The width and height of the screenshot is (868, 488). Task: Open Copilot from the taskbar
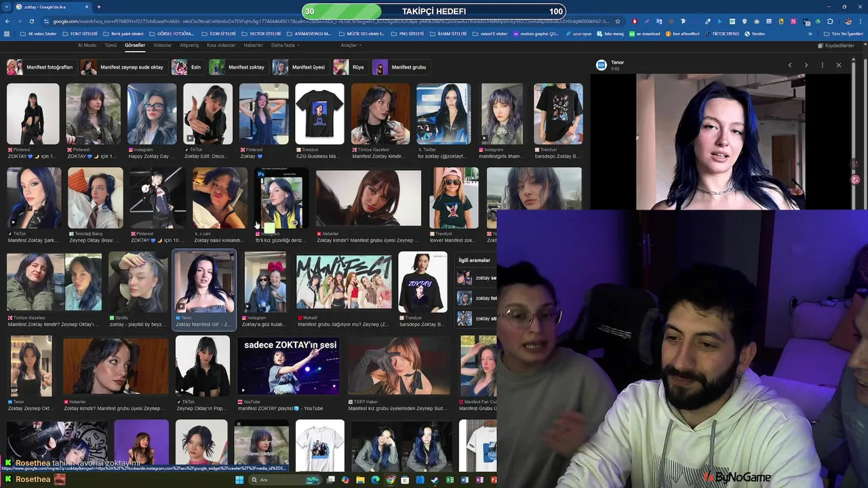click(x=346, y=480)
